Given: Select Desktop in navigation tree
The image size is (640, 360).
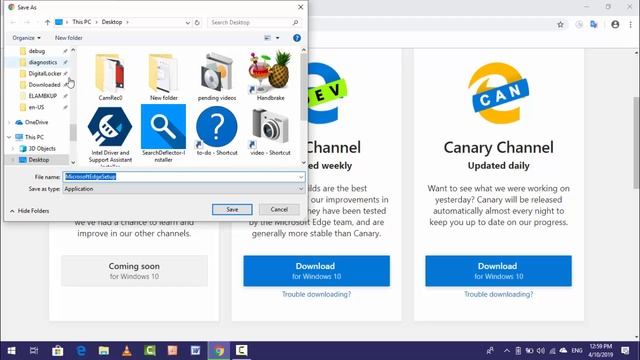Looking at the screenshot, I should [x=39, y=160].
